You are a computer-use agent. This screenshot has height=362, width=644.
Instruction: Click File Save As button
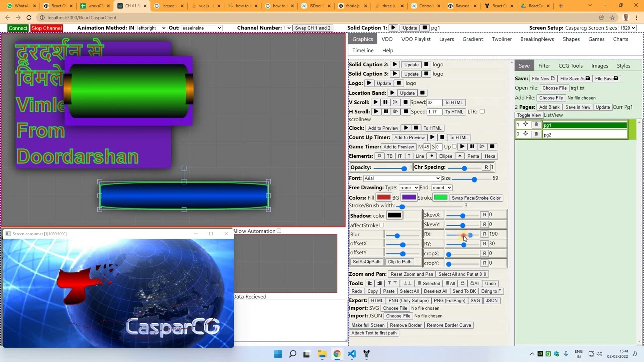point(574,78)
